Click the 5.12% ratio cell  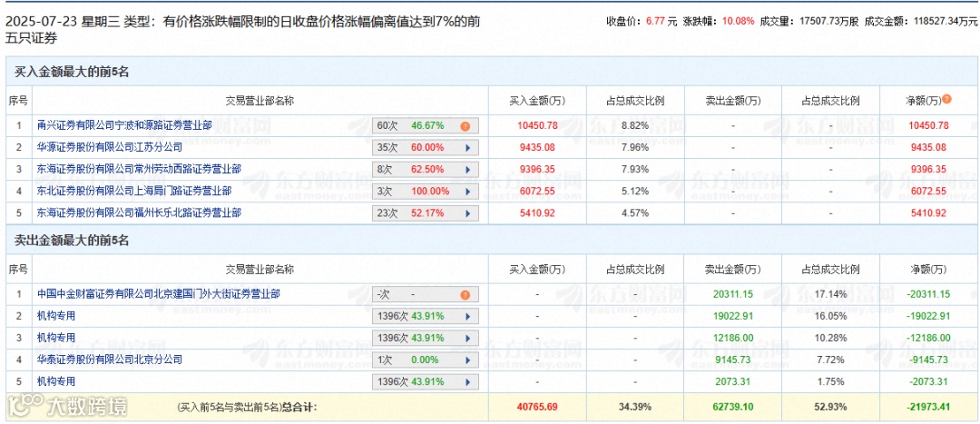point(635,191)
